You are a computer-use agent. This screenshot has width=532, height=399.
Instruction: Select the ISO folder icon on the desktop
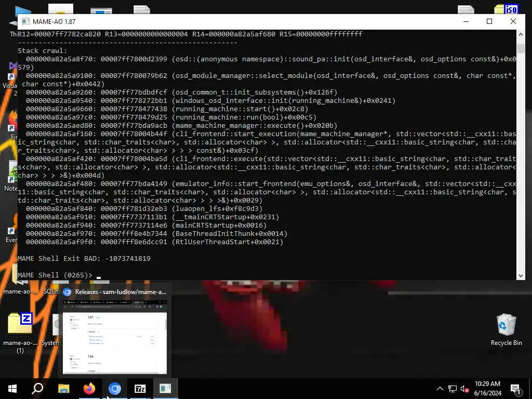tap(506, 9)
